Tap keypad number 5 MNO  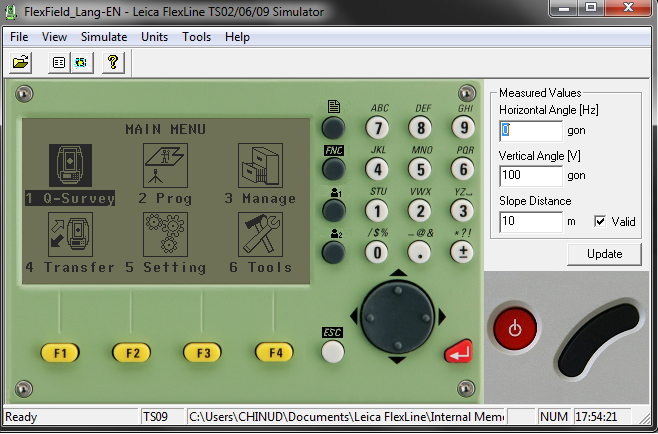pos(420,169)
